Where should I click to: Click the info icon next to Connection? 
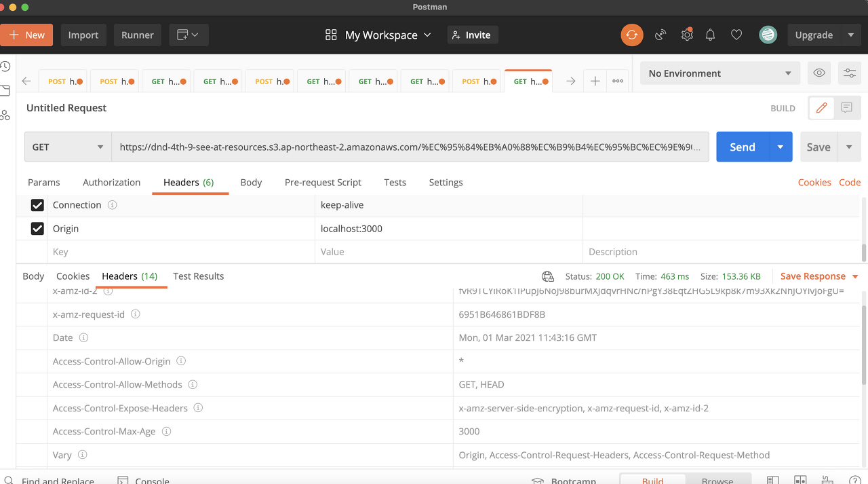[x=113, y=205]
